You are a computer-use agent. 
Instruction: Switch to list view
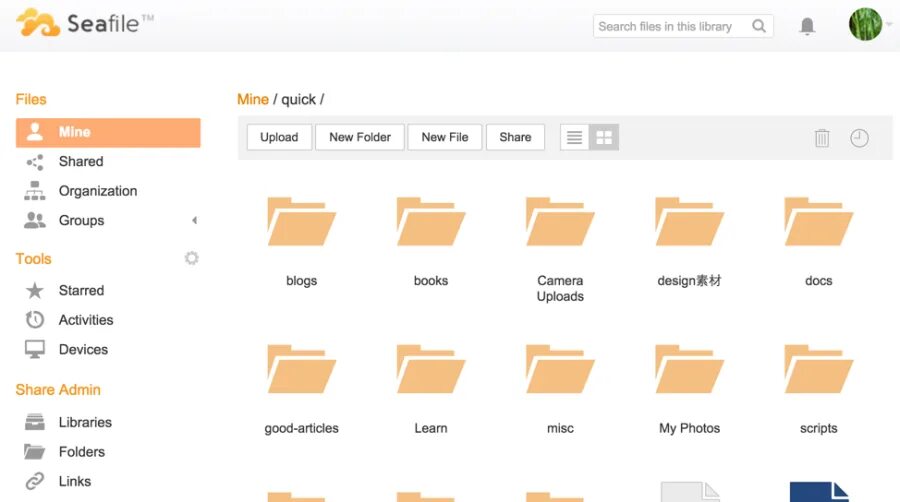click(x=575, y=137)
